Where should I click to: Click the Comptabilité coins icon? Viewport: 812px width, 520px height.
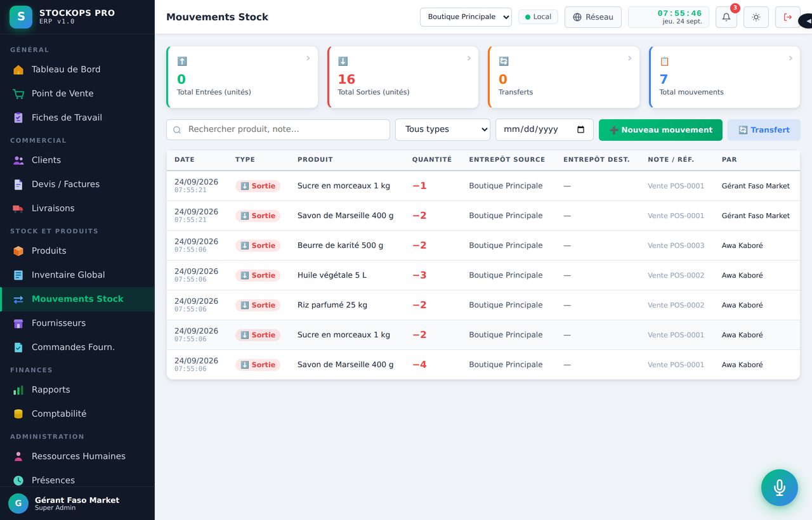pyautogui.click(x=18, y=414)
